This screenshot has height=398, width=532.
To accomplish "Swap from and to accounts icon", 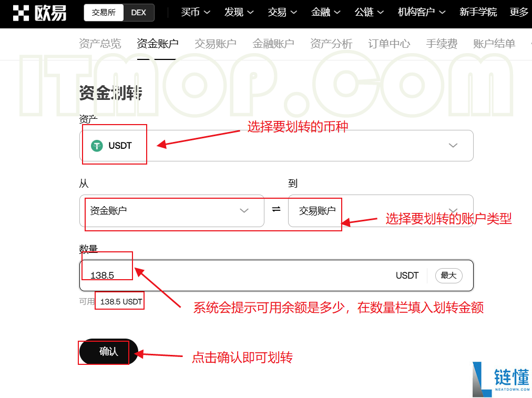I will point(276,209).
